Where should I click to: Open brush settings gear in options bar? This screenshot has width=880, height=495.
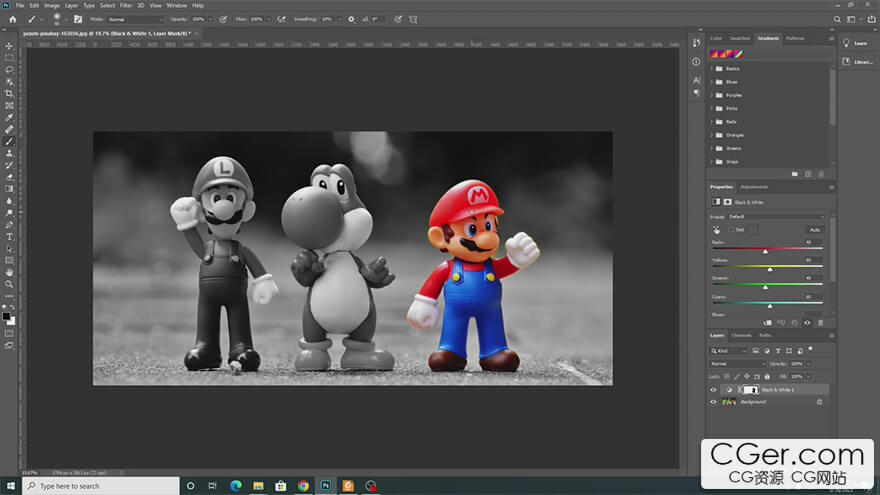pos(351,19)
